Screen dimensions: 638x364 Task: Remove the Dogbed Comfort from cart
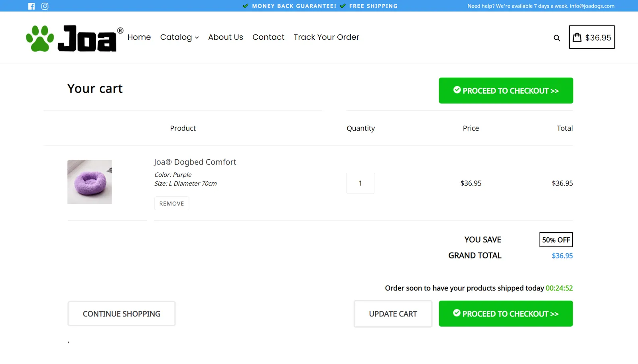point(171,204)
